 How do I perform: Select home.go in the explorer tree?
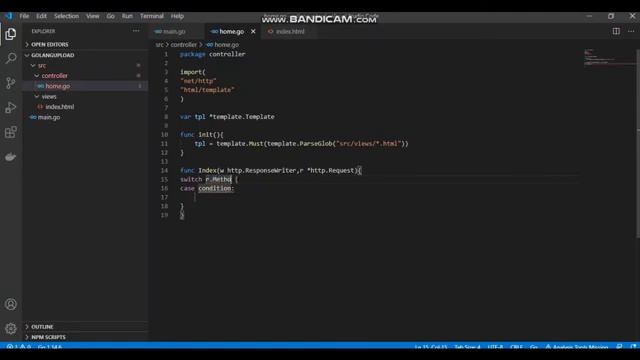point(58,86)
